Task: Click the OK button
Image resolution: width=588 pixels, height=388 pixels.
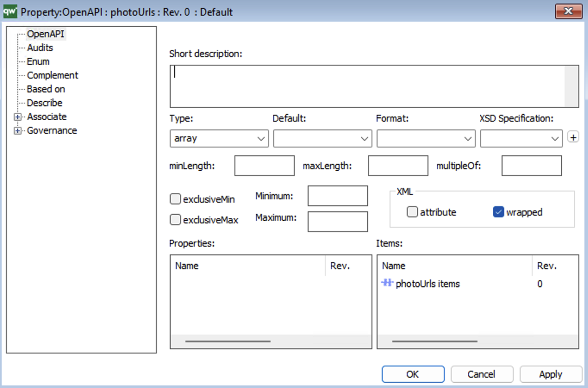Action: coord(413,374)
